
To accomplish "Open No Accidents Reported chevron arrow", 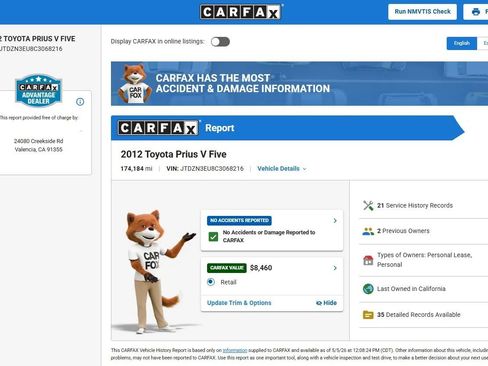I will [335, 221].
